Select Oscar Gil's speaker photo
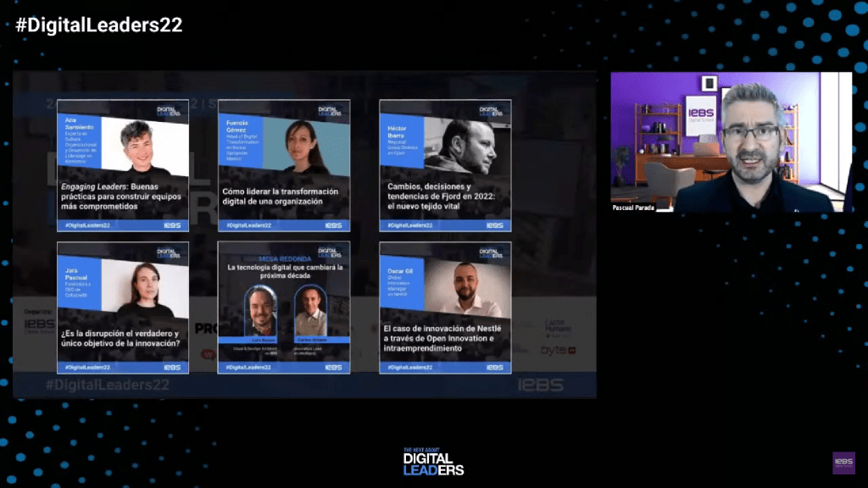 coord(467,289)
